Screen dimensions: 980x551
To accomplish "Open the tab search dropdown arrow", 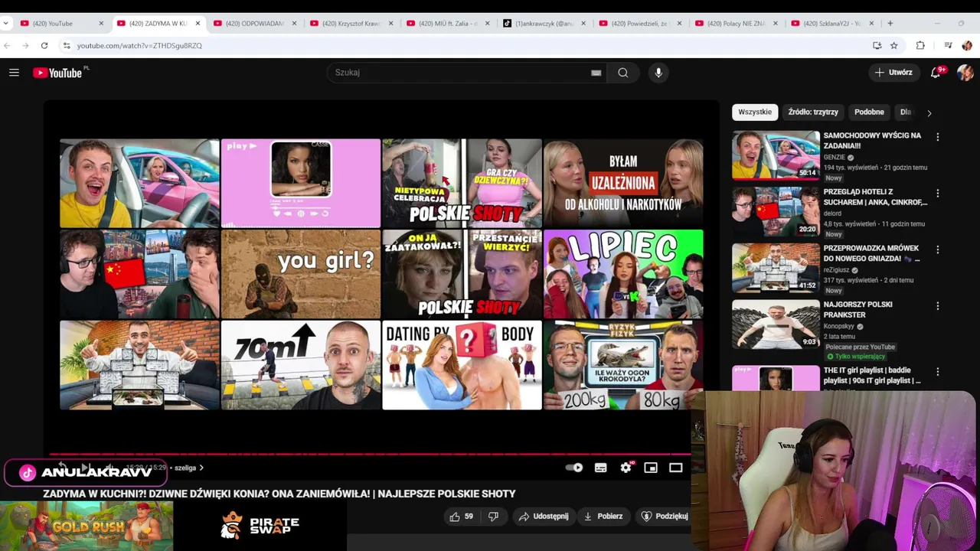I will pyautogui.click(x=6, y=24).
